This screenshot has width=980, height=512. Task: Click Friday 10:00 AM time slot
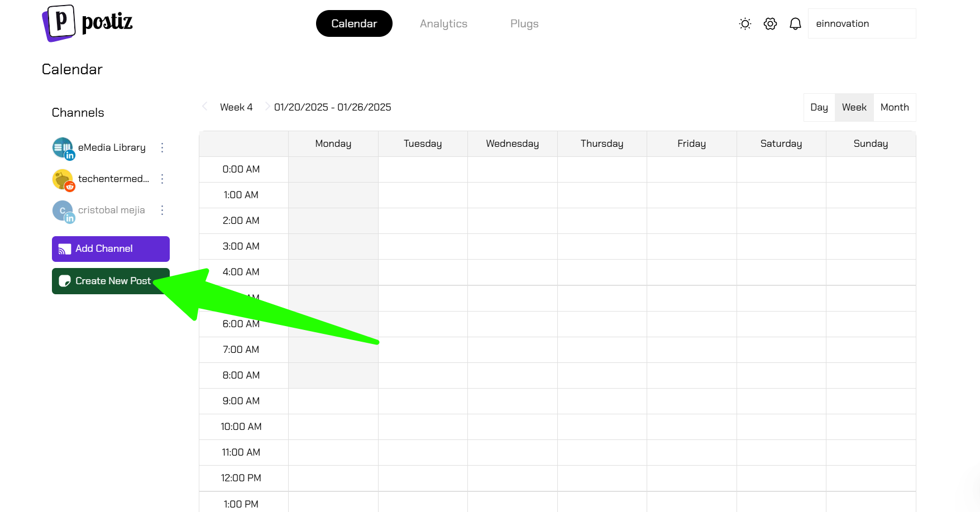click(692, 427)
